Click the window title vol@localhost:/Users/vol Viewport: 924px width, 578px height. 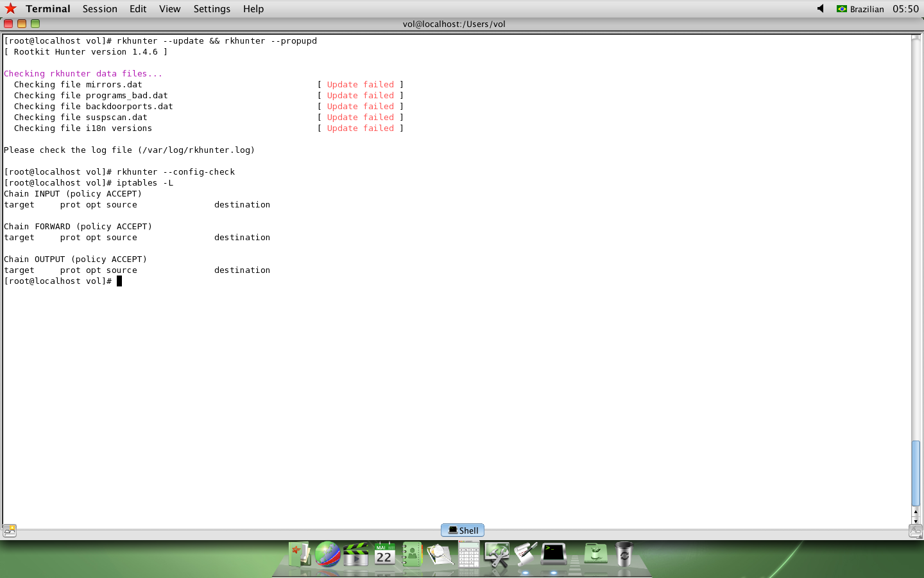(454, 24)
